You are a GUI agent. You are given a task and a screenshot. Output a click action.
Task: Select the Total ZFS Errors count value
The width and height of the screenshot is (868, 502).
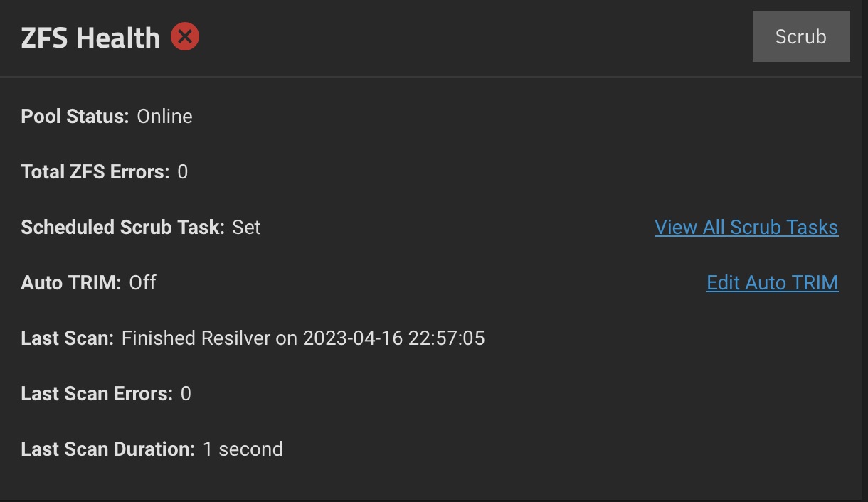[183, 172]
